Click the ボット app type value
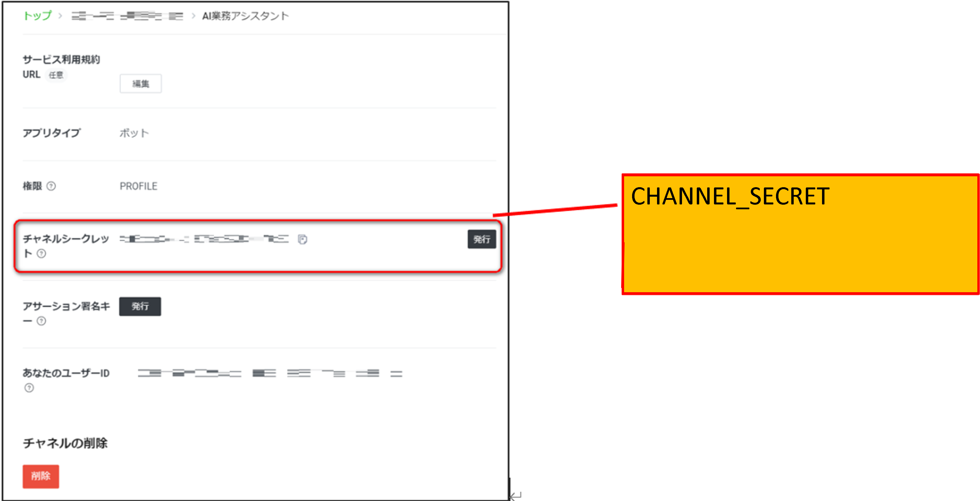The image size is (980, 501). pyautogui.click(x=134, y=133)
